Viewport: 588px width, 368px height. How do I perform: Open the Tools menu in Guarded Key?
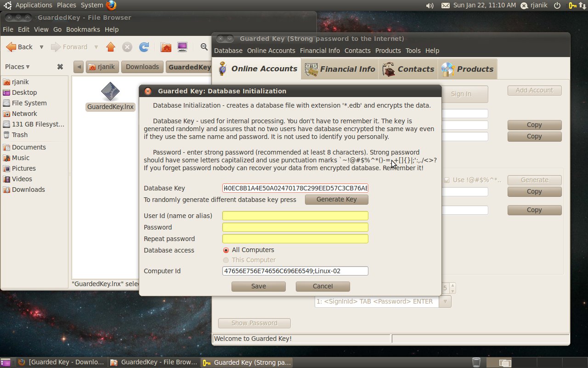point(413,51)
